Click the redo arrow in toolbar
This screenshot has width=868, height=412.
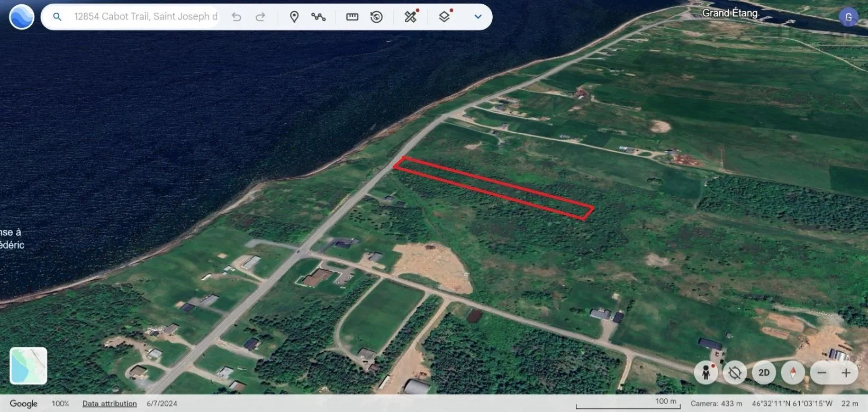click(x=260, y=17)
